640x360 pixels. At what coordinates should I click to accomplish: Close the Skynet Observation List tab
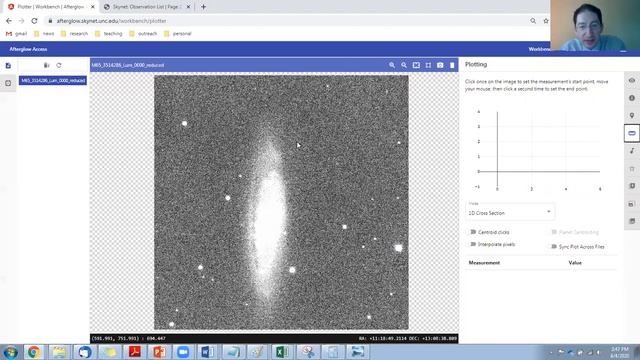[189, 7]
